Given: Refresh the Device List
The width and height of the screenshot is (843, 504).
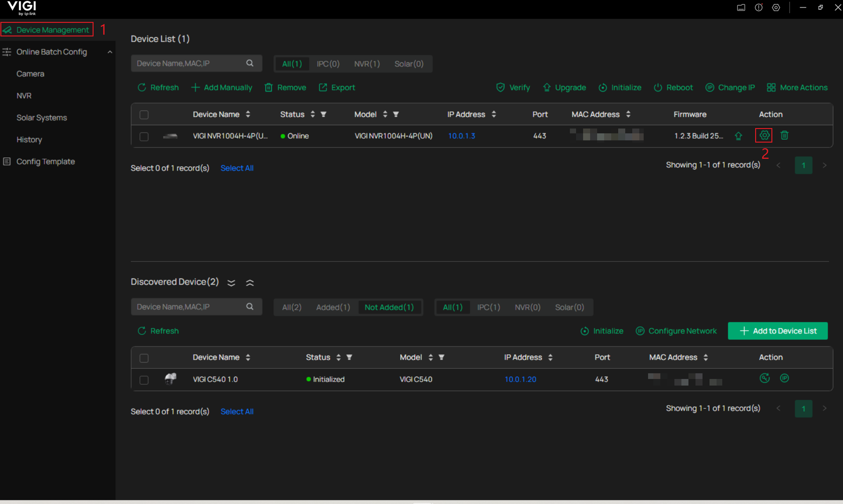Looking at the screenshot, I should (158, 88).
